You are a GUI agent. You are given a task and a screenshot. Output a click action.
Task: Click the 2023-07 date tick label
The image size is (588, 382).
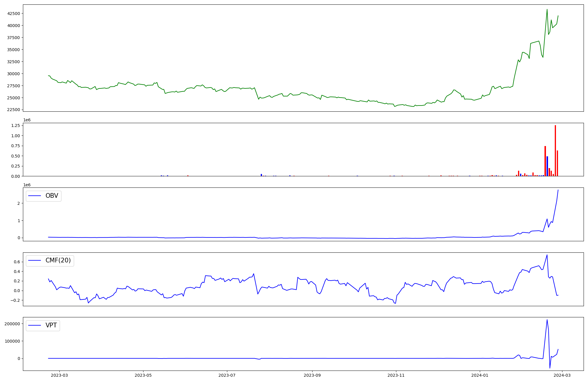click(x=227, y=375)
